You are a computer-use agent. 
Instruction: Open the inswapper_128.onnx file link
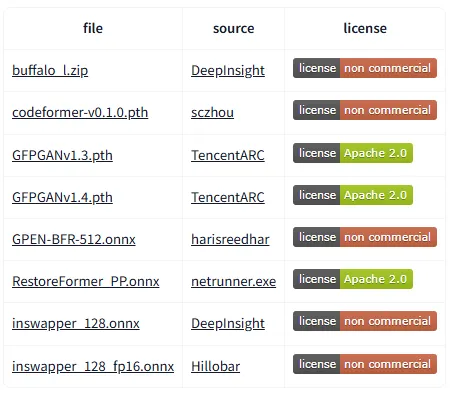(x=76, y=323)
